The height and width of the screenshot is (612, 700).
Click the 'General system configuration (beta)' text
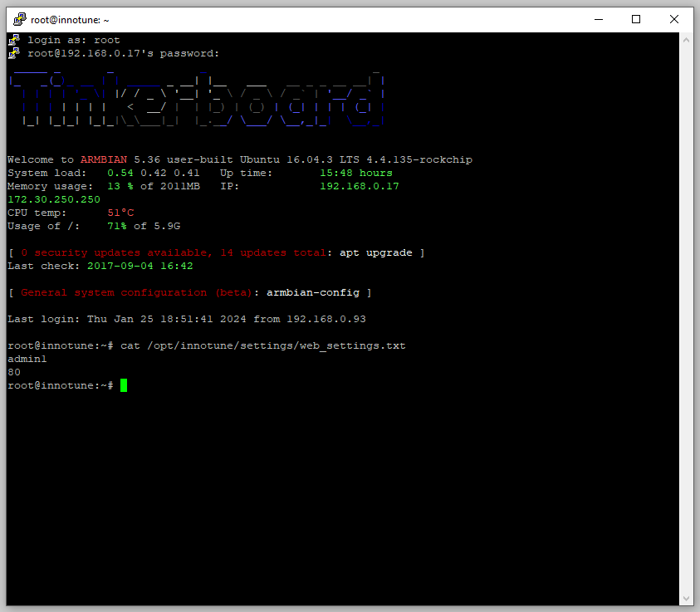[136, 293]
